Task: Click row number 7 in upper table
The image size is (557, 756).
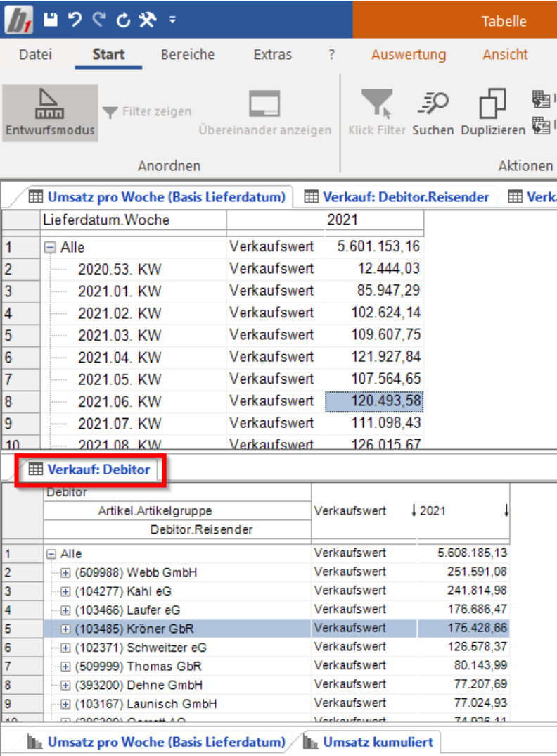Action: (21, 379)
